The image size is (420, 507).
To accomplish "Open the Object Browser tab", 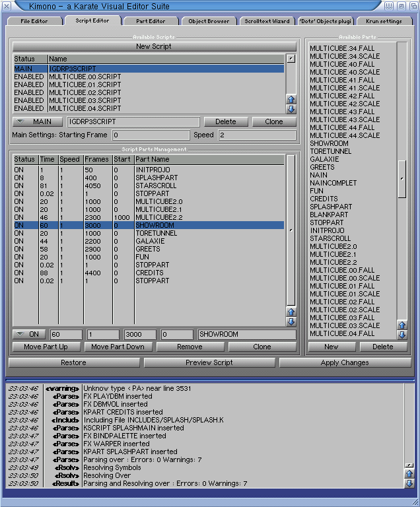I will [209, 21].
